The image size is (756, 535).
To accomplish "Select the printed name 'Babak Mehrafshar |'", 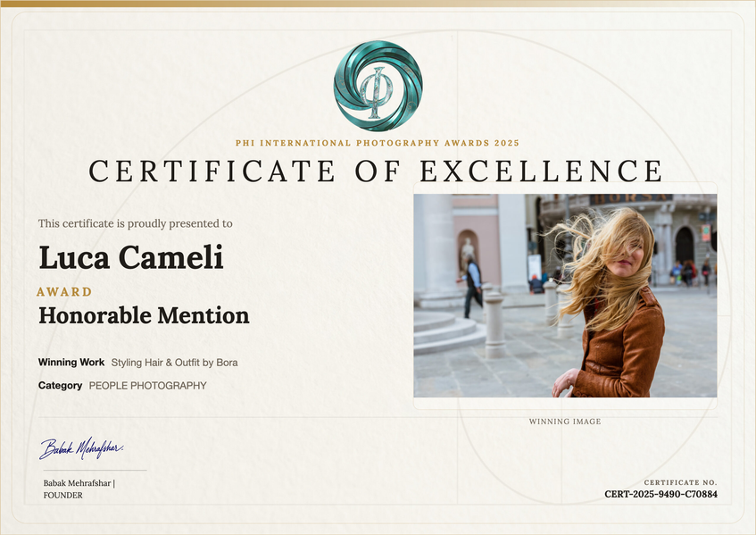I will 79,483.
